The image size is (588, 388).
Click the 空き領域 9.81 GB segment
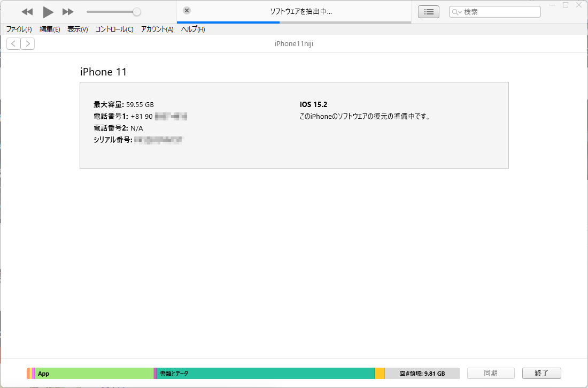point(422,374)
